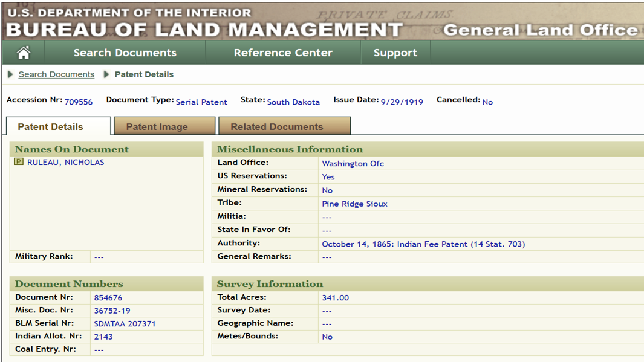Open the RULEAU, NICHOLAS name link
Screen dimensions: 644x362
point(66,162)
